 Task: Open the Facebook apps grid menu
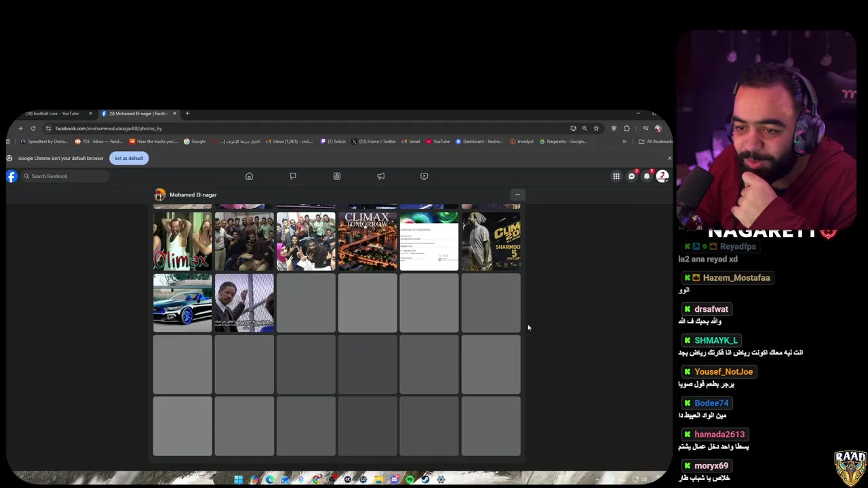pos(616,176)
